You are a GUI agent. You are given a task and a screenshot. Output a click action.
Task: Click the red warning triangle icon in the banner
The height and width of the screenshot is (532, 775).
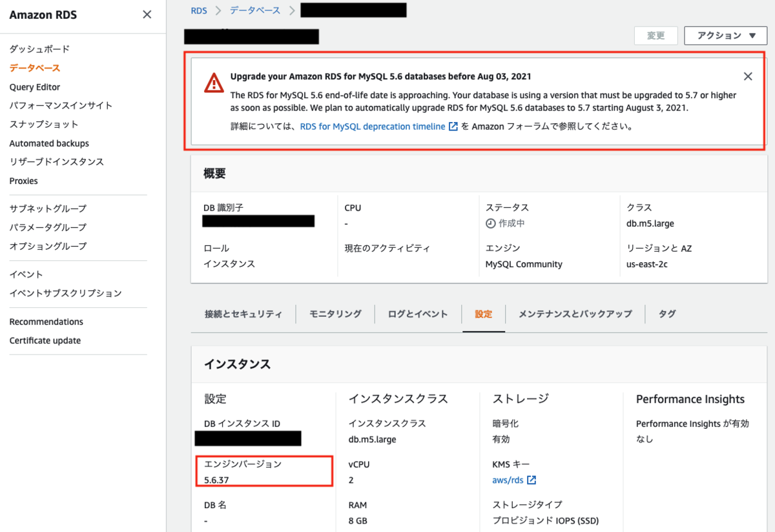click(x=214, y=83)
